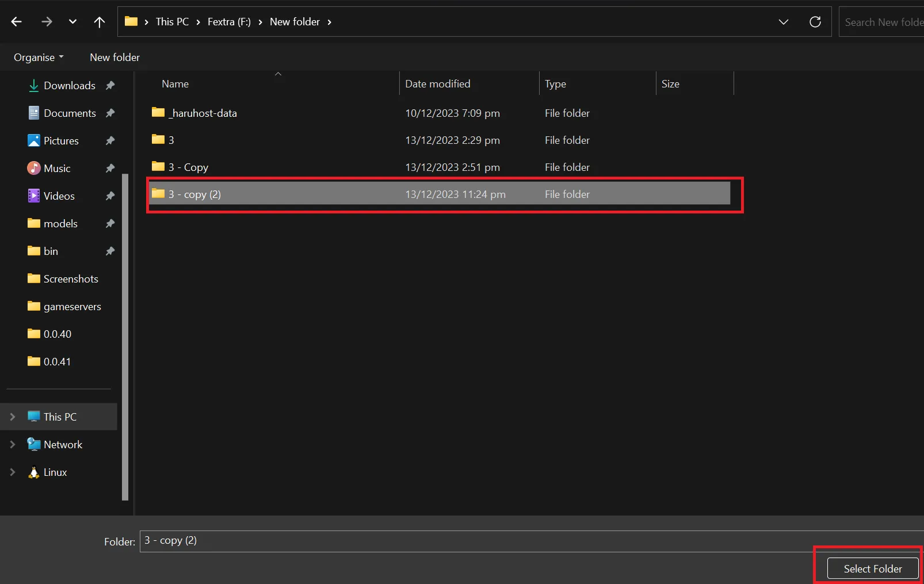Select This PC in breadcrumb path
924x584 pixels.
(x=172, y=22)
